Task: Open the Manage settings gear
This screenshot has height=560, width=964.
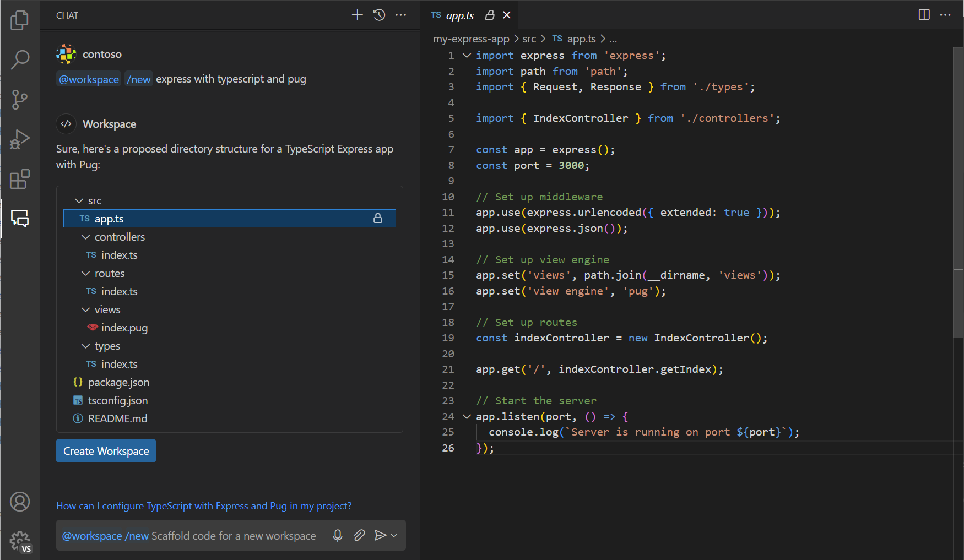Action: (20, 542)
